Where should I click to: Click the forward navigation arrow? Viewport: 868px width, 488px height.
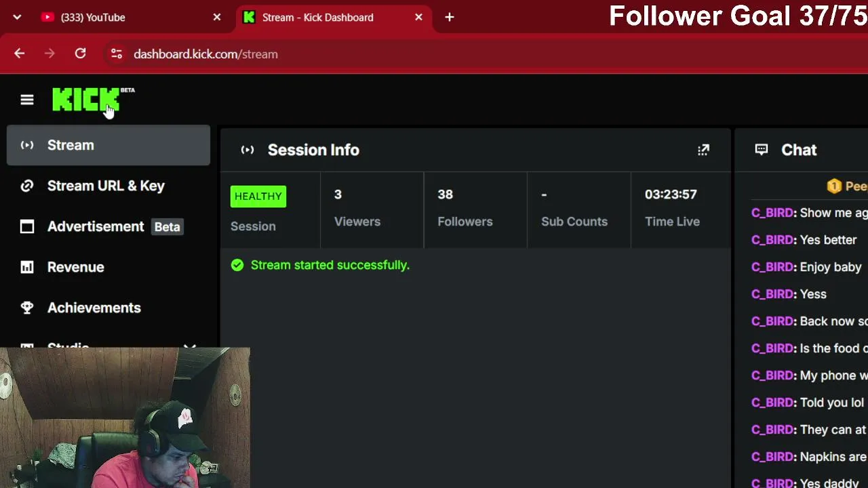(x=50, y=54)
